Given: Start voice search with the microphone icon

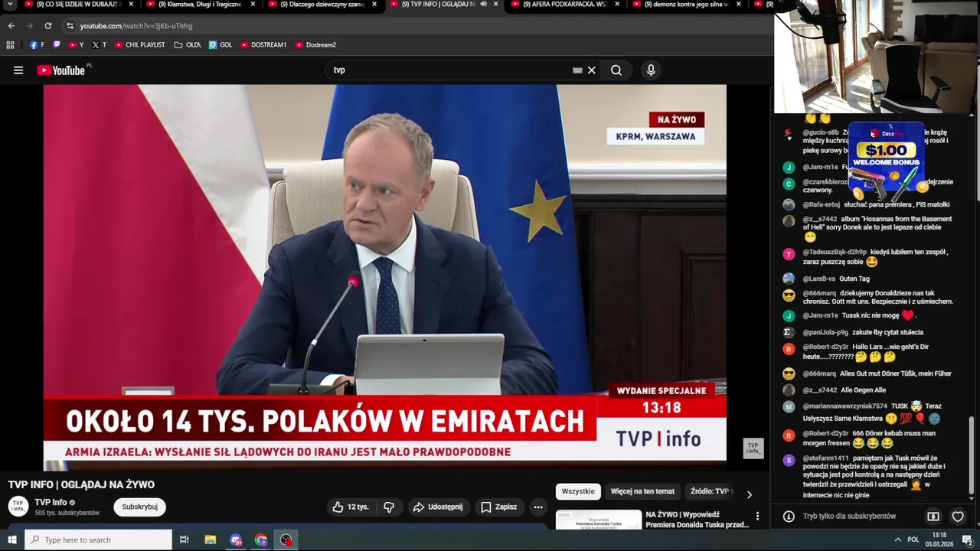Looking at the screenshot, I should (651, 70).
